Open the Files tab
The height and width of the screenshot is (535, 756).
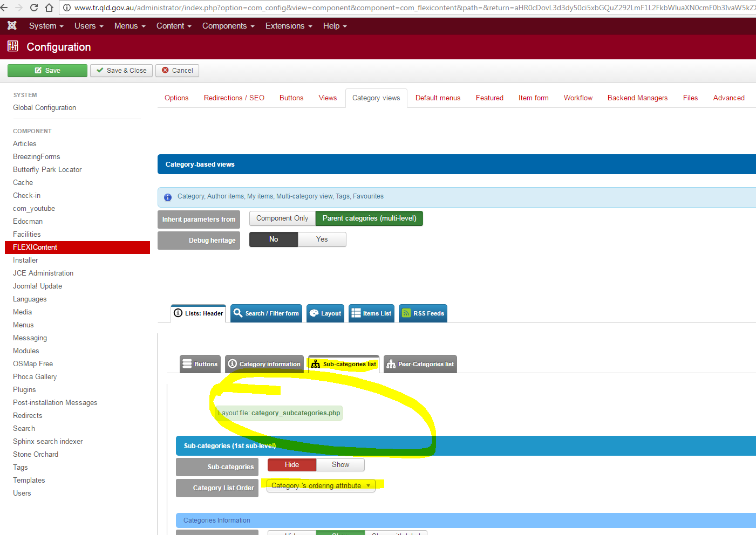(x=690, y=98)
